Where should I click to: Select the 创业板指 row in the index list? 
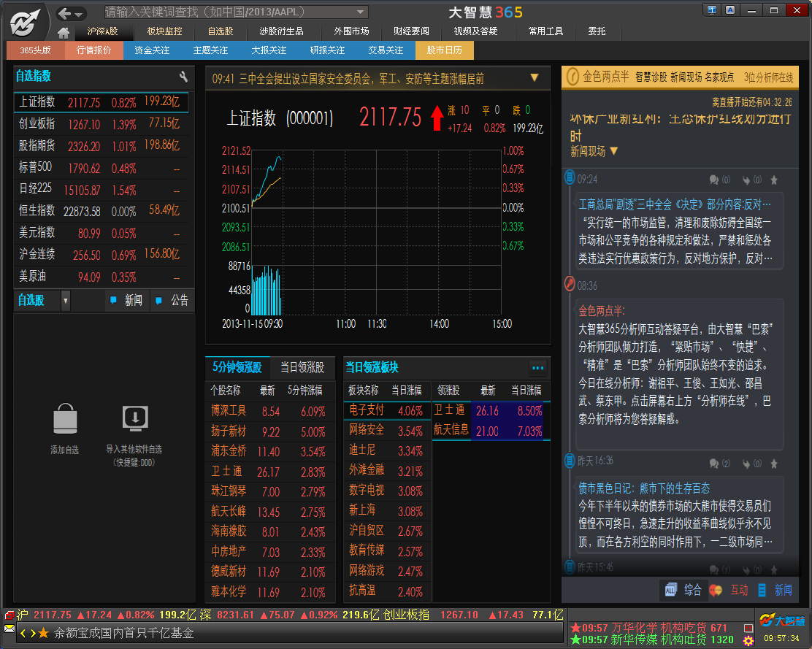click(100, 124)
